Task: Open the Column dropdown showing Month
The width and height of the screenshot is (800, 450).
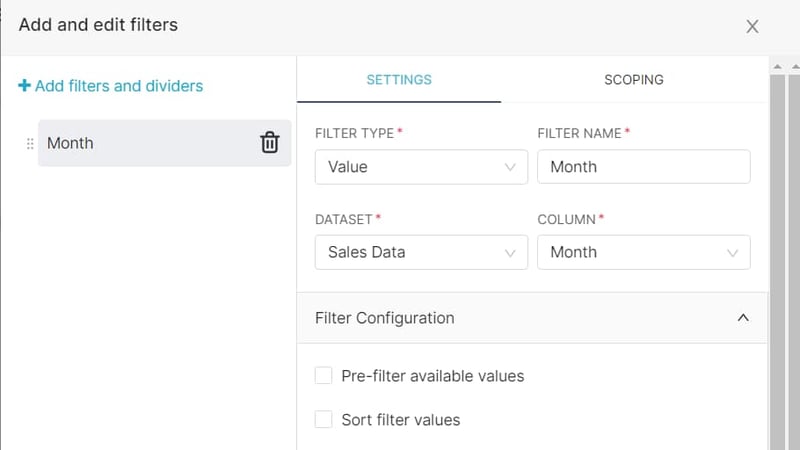Action: coord(644,252)
